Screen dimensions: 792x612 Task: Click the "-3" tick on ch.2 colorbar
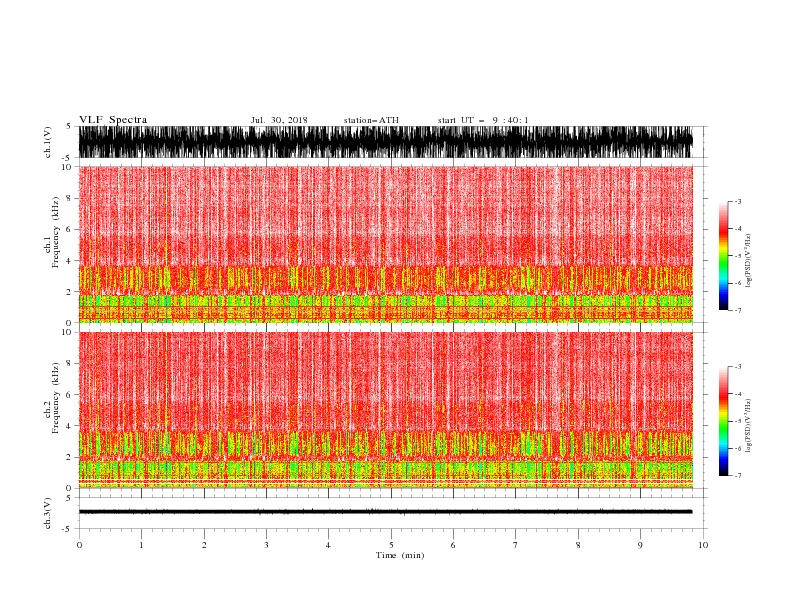737,367
